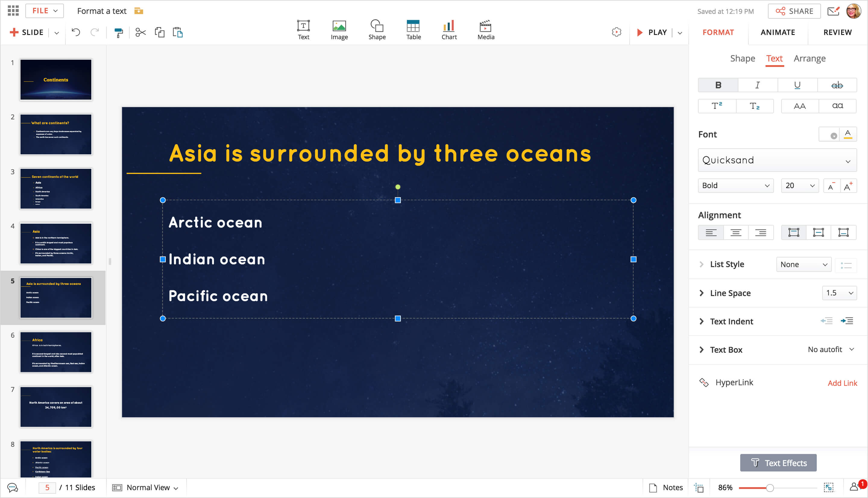
Task: Open the Quicksand font dropdown
Action: (777, 160)
